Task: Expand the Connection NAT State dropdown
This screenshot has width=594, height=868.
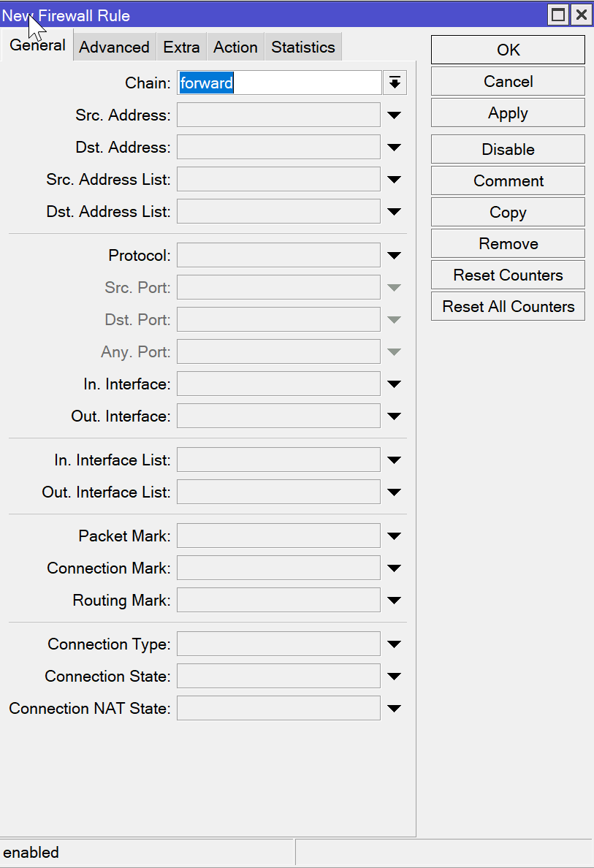Action: 395,708
